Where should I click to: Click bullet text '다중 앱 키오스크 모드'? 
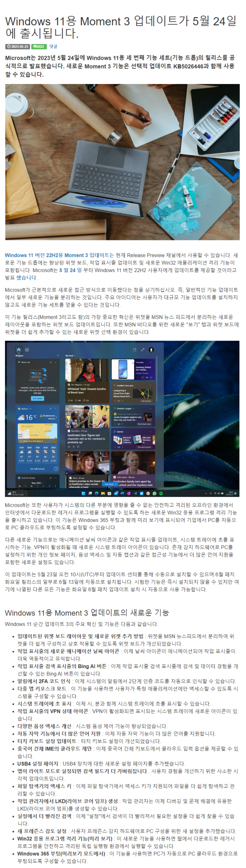click(x=42, y=689)
